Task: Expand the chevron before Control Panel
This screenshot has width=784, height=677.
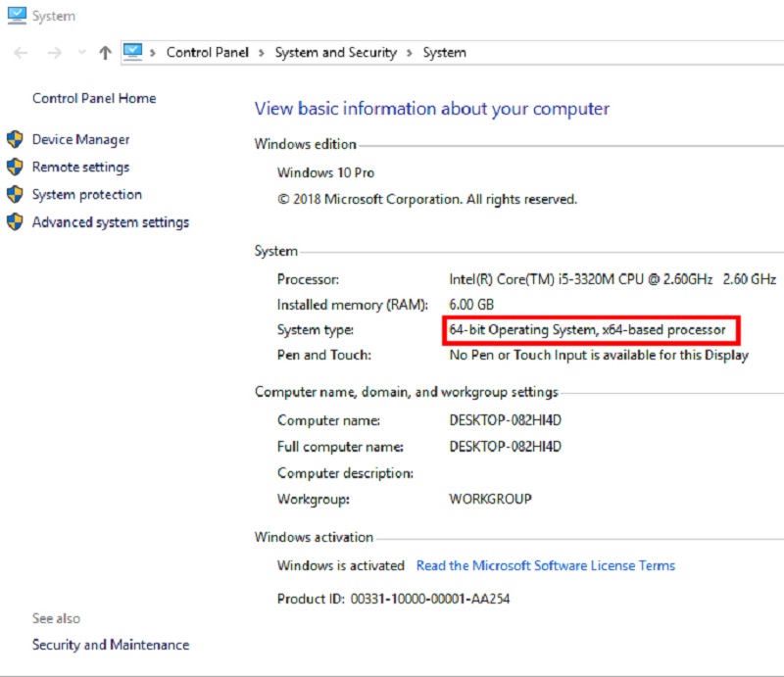Action: point(153,53)
